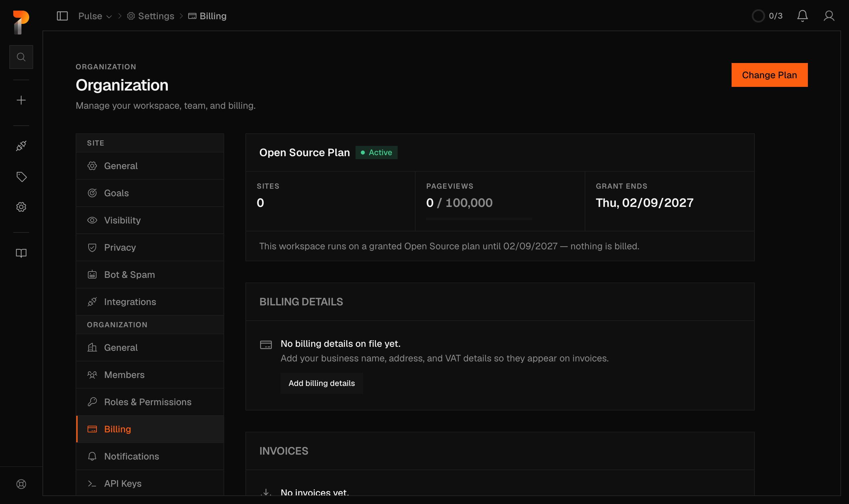Click the 'Open Source Plan' title
Image resolution: width=849 pixels, height=504 pixels.
click(x=304, y=153)
